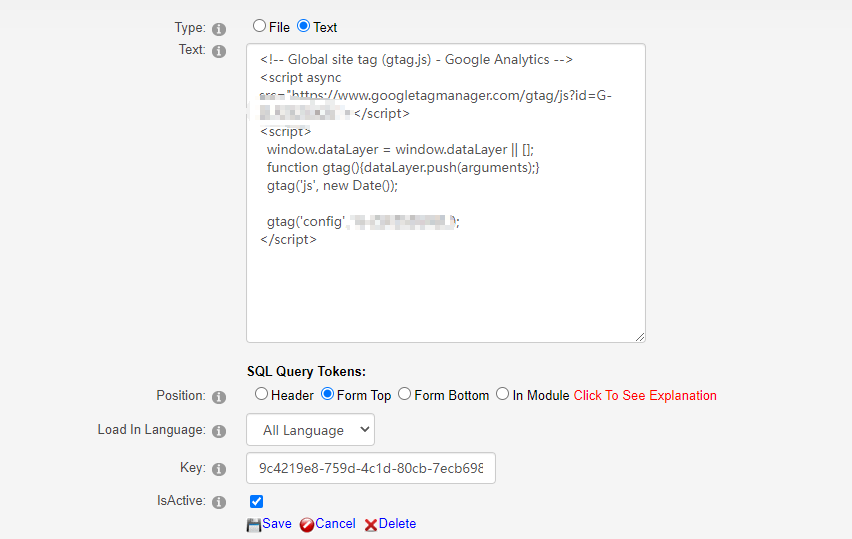This screenshot has height=539, width=852.
Task: Select the Text type radio button
Action: tap(304, 26)
